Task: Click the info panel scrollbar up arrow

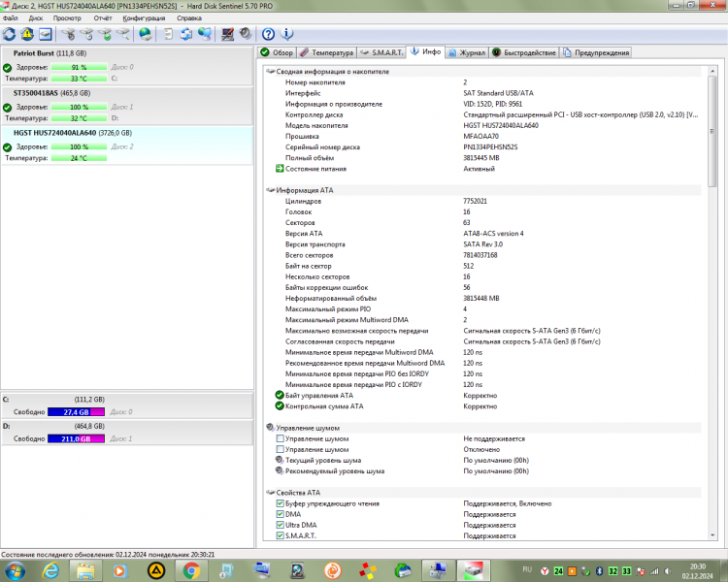Action: [712, 71]
